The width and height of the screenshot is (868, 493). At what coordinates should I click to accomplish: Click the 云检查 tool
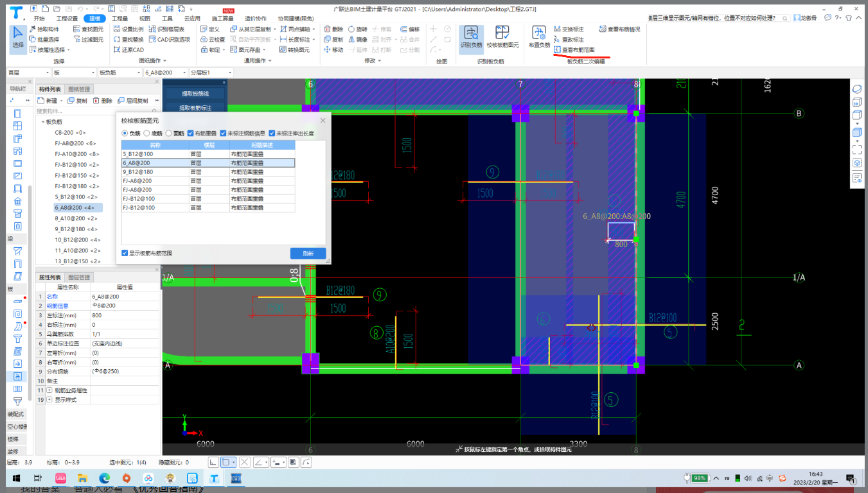point(212,39)
